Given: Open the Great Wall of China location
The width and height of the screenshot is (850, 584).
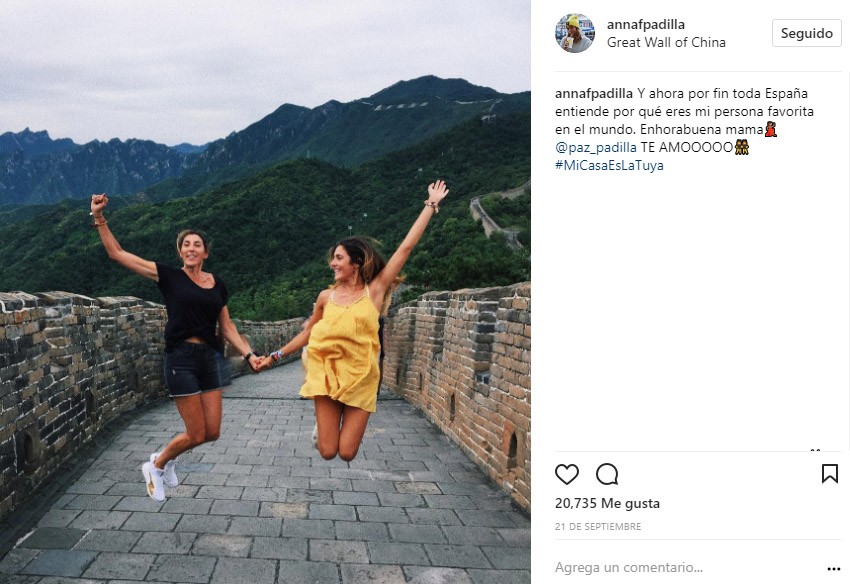Looking at the screenshot, I should (x=666, y=42).
